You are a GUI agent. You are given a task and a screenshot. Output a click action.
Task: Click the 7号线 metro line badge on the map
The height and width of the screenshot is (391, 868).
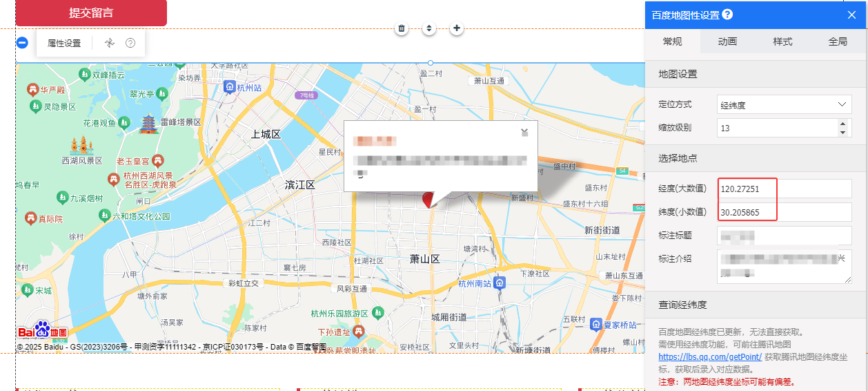(x=307, y=95)
